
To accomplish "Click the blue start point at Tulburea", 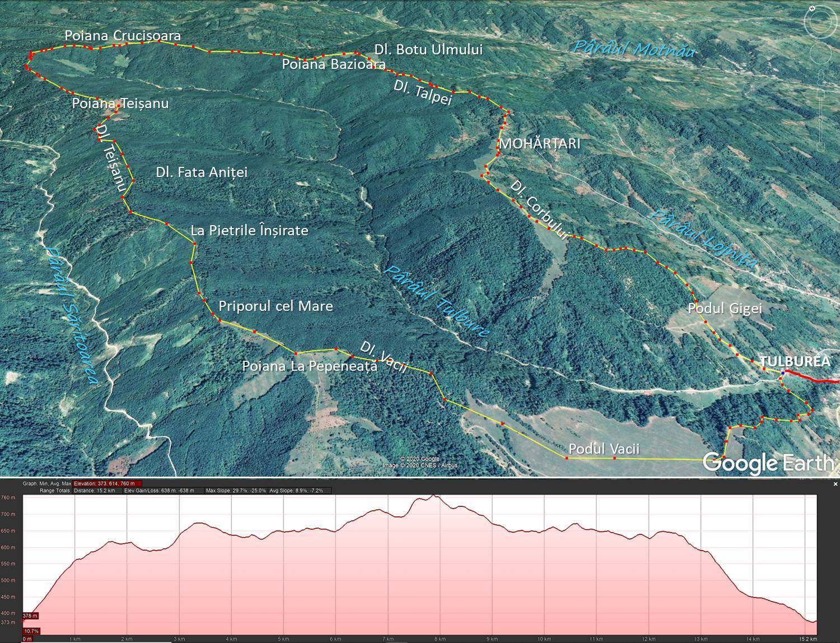I will pos(782,372).
